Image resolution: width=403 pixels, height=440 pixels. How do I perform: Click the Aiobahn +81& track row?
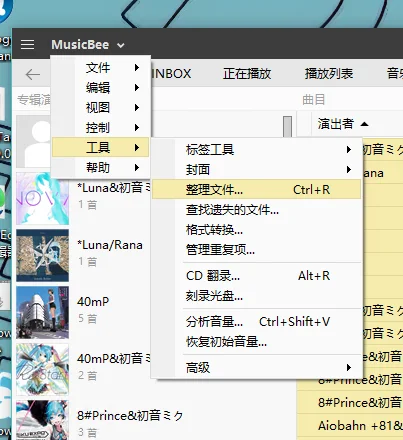pyautogui.click(x=350, y=426)
